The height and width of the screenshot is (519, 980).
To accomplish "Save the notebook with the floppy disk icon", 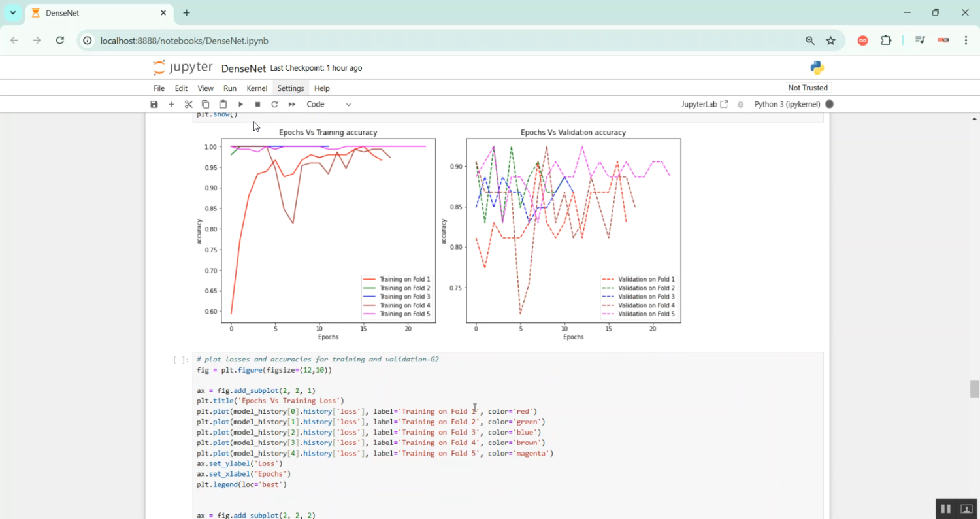I will click(x=154, y=105).
